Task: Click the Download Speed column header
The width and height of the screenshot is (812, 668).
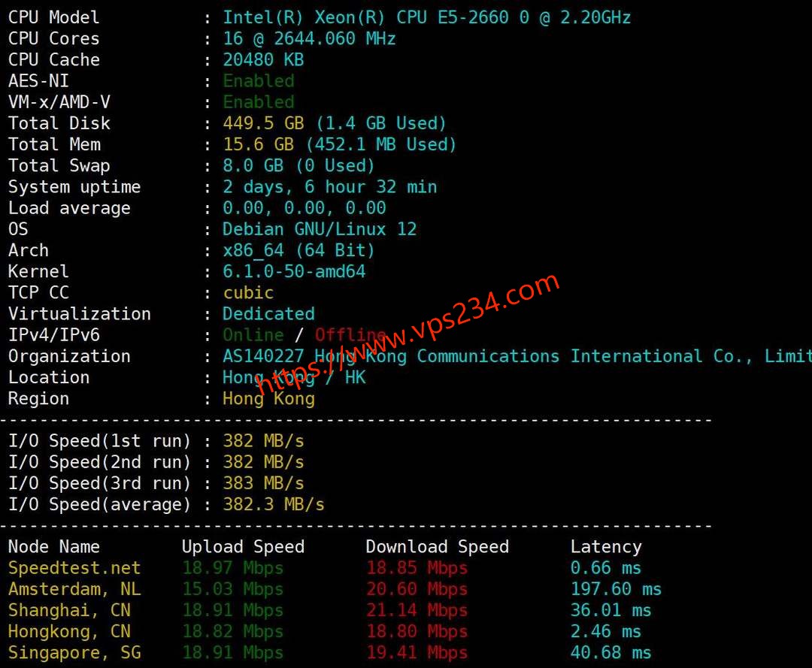Action: point(438,546)
